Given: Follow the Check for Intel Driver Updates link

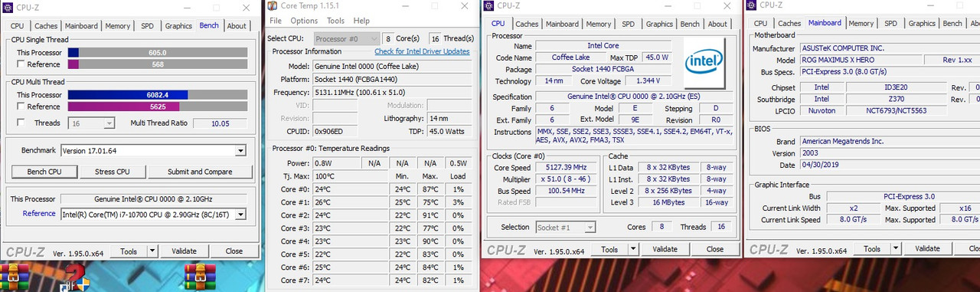Looking at the screenshot, I should tap(422, 51).
